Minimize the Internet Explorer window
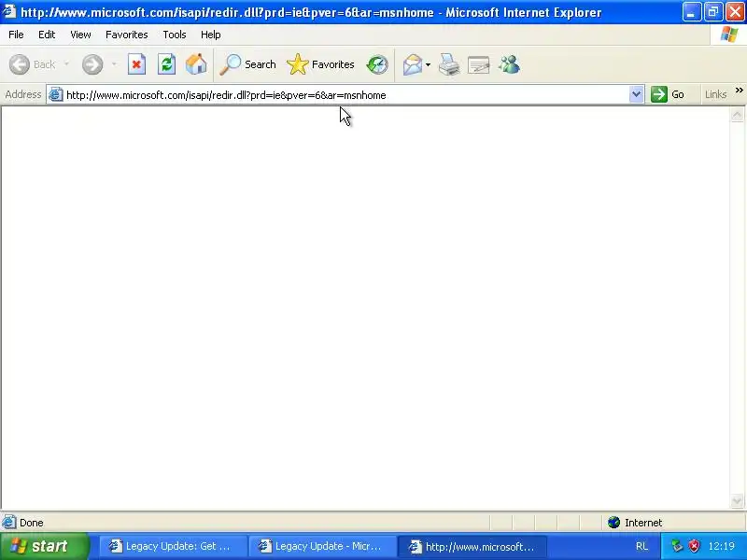747x560 pixels. coord(691,12)
